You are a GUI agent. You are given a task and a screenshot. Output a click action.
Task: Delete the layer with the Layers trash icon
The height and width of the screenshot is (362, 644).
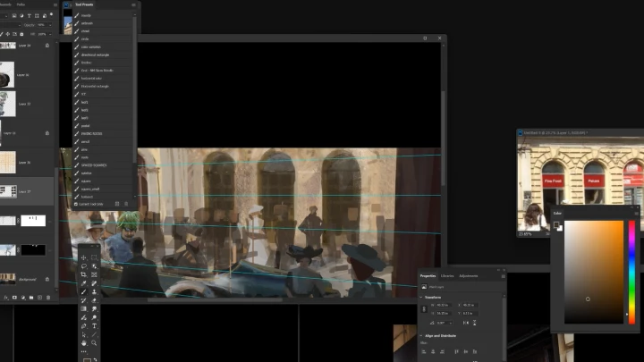[48, 298]
